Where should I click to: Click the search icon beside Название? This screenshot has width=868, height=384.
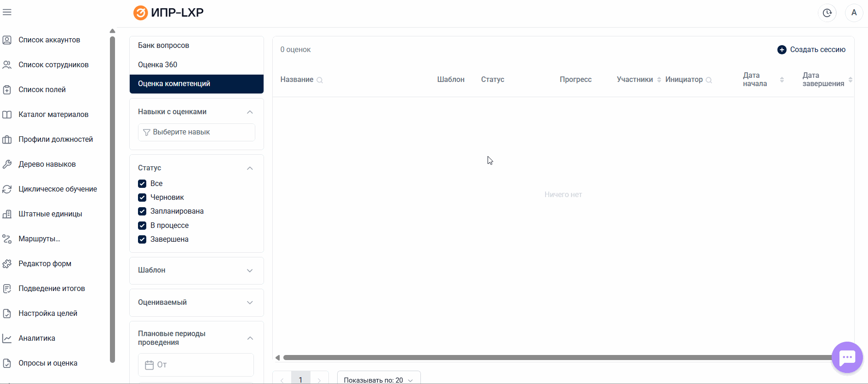click(x=320, y=80)
